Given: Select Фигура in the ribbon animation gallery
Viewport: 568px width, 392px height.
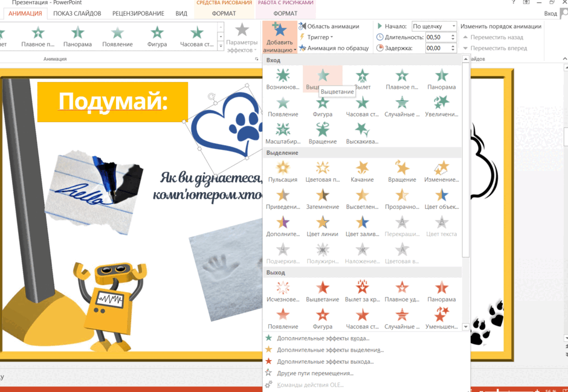Looking at the screenshot, I should pos(157,36).
